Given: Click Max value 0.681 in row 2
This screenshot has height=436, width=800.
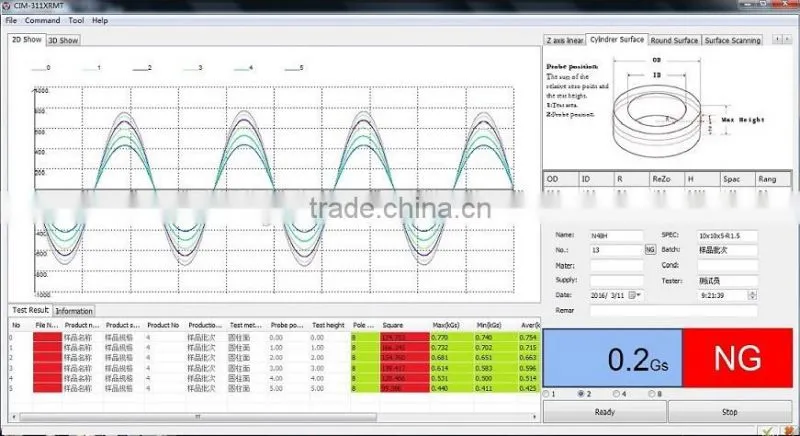Looking at the screenshot, I should coord(439,358).
